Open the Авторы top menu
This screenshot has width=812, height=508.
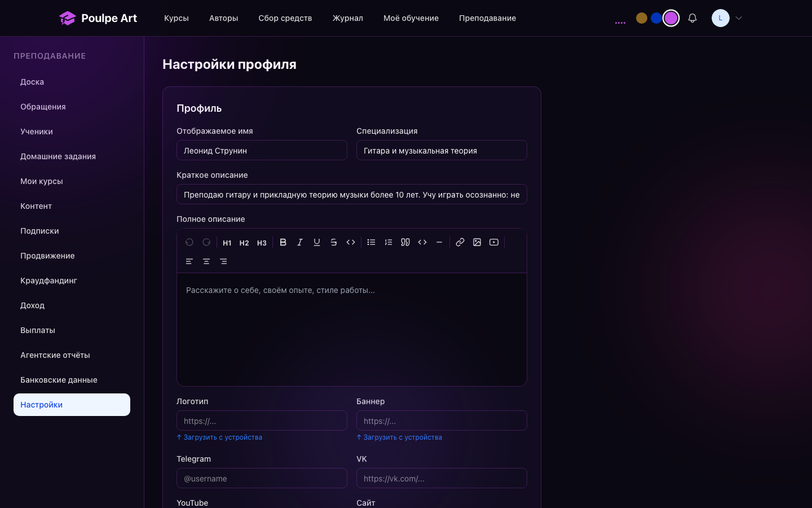click(224, 18)
